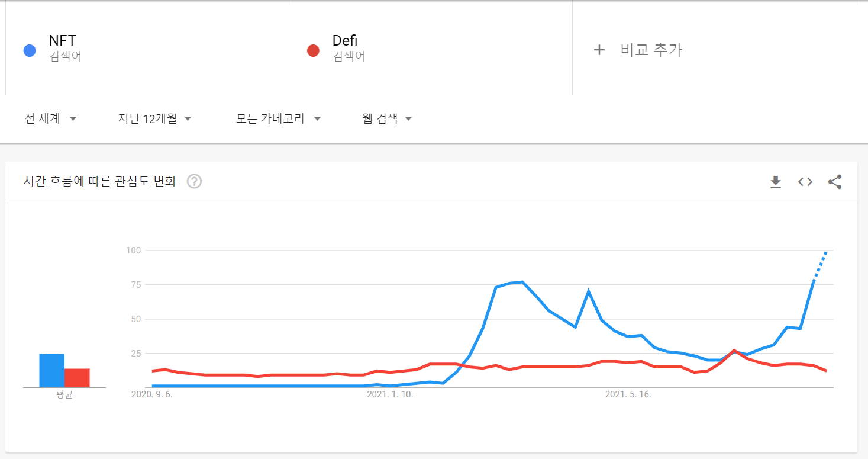
Task: Open the help question mark icon
Action: click(194, 182)
